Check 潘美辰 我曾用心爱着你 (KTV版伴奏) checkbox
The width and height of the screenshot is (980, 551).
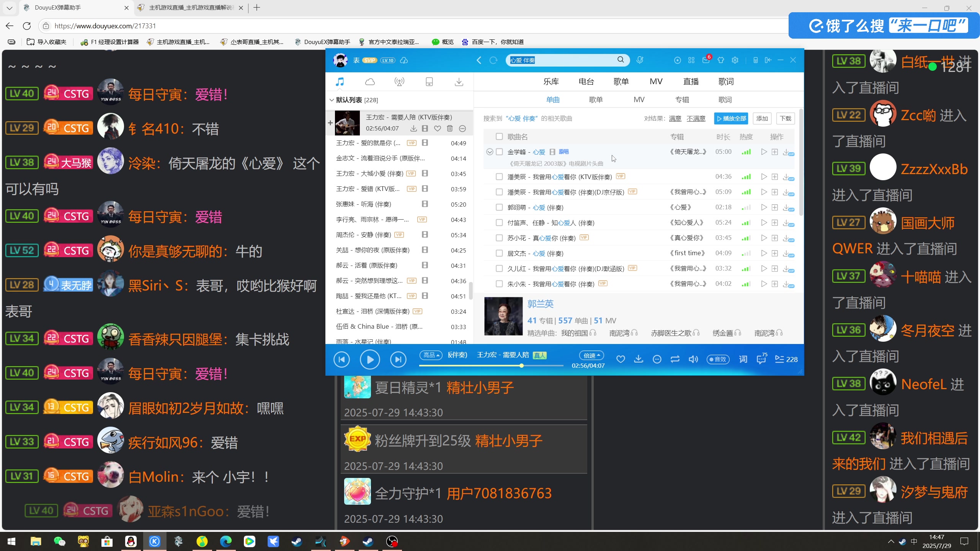click(x=499, y=177)
